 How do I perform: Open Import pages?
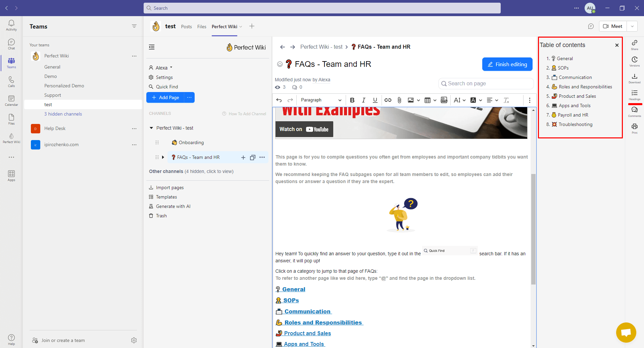click(x=166, y=187)
